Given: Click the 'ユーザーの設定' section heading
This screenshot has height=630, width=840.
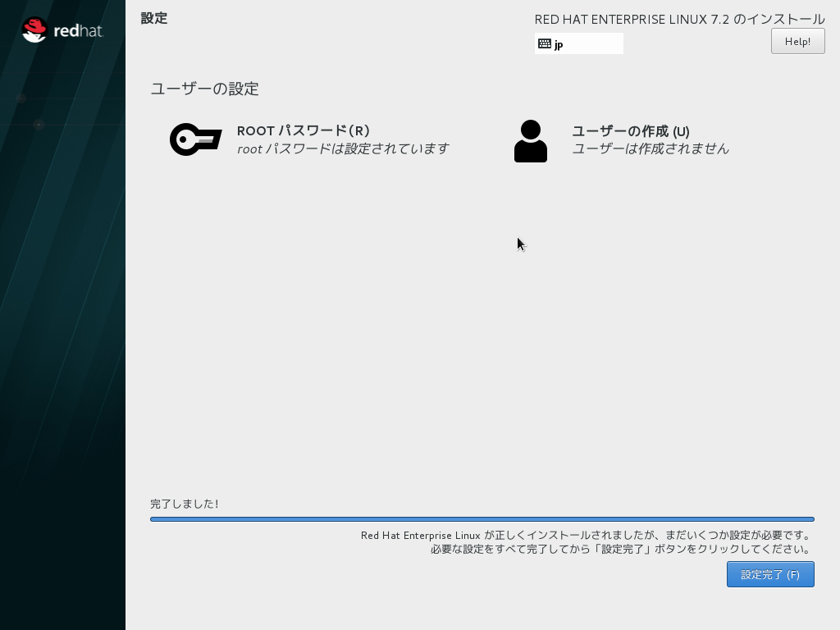Looking at the screenshot, I should pos(204,89).
